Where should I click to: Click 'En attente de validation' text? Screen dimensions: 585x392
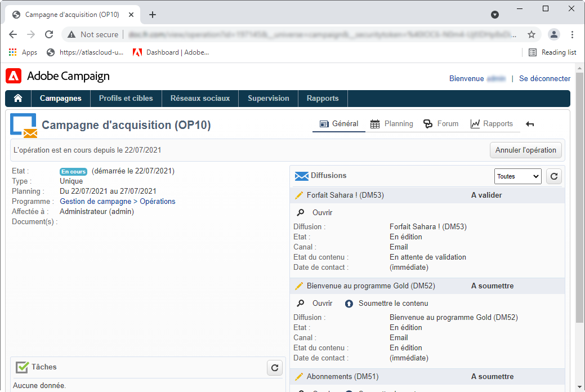(x=427, y=257)
